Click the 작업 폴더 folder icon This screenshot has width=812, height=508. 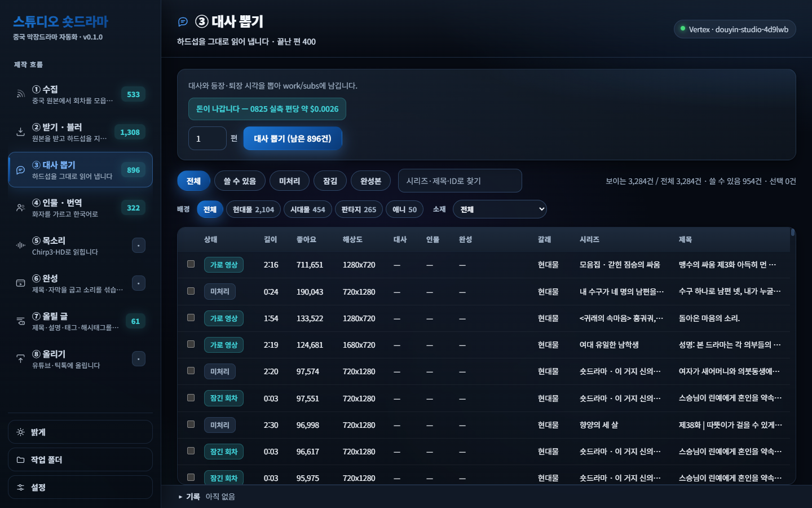click(x=21, y=460)
